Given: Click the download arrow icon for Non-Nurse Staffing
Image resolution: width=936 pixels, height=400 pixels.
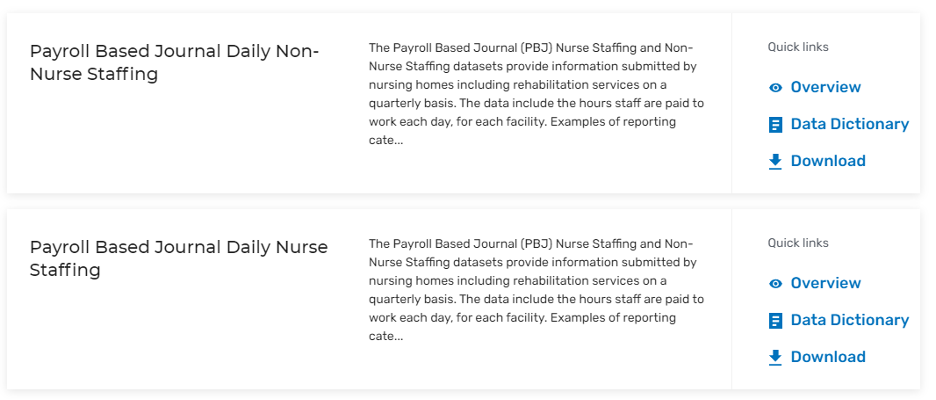Looking at the screenshot, I should click(x=775, y=161).
